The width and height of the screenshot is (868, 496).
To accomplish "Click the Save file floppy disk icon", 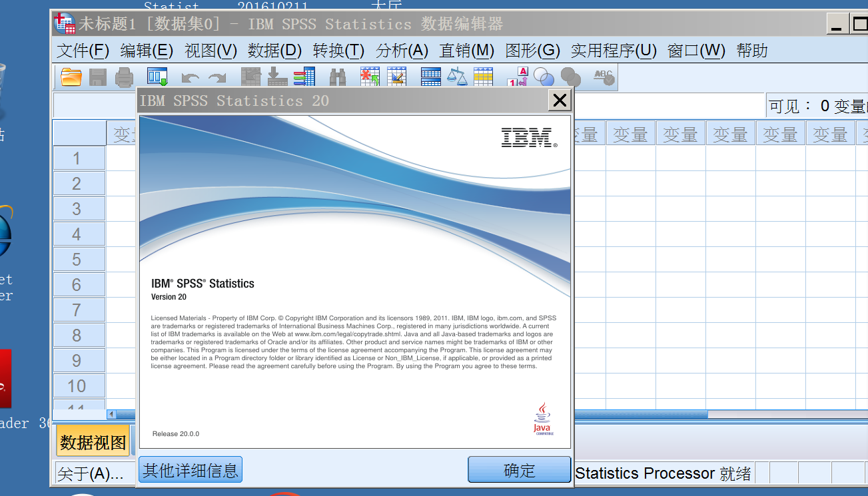I will pyautogui.click(x=98, y=77).
